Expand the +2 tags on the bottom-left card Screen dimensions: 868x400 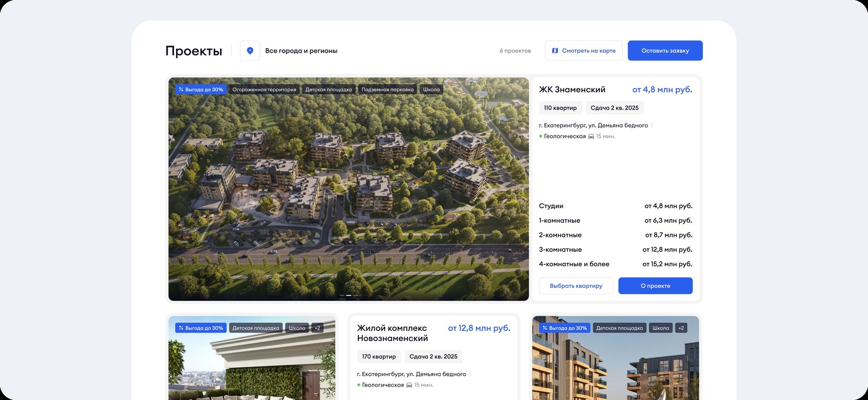pyautogui.click(x=317, y=328)
